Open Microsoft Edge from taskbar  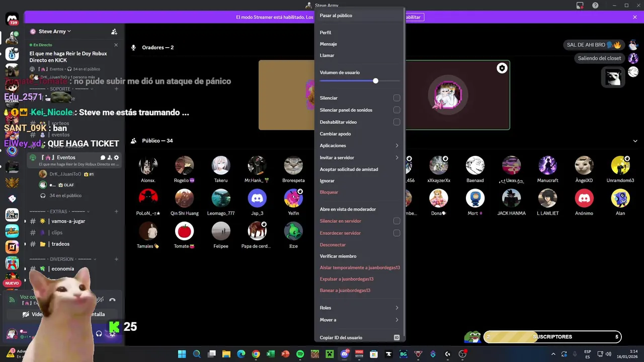(241, 354)
